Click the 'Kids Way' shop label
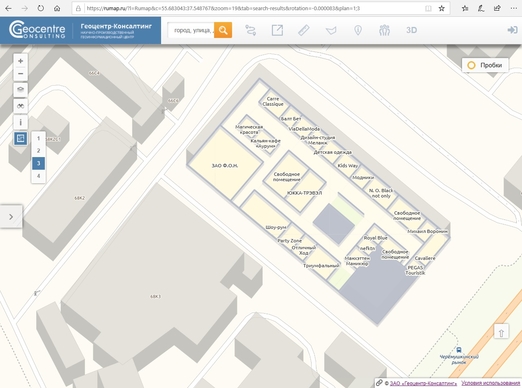Image resolution: width=522 pixels, height=388 pixels. [348, 165]
